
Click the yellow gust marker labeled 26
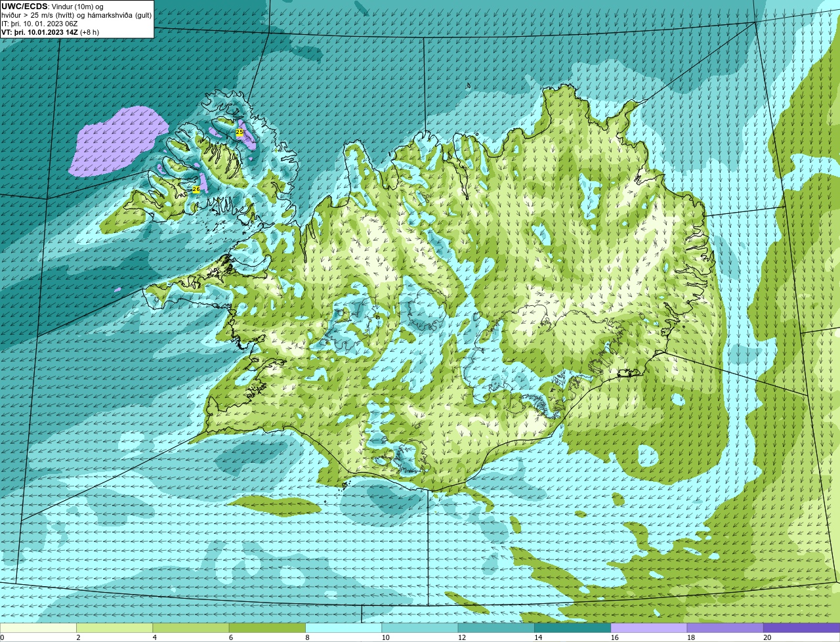click(196, 189)
